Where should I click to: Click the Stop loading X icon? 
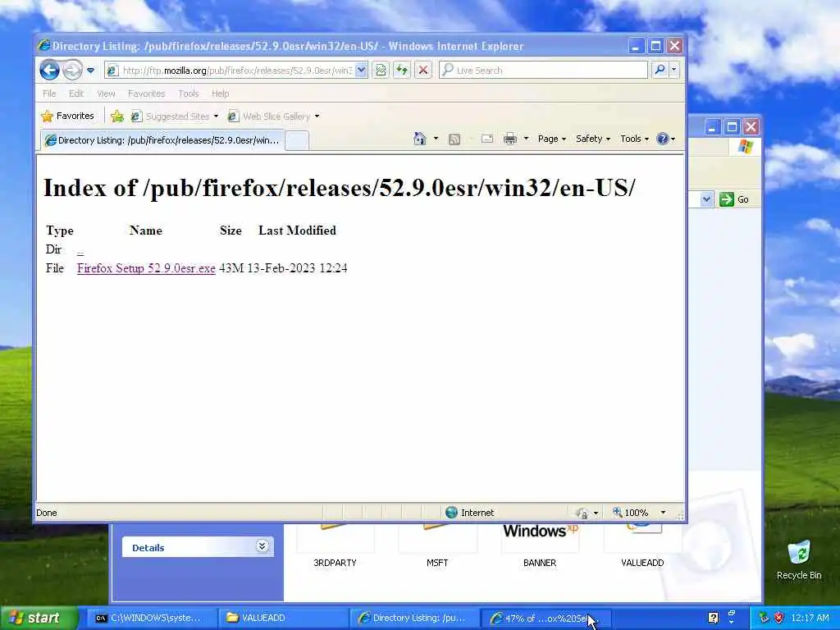pyautogui.click(x=423, y=71)
